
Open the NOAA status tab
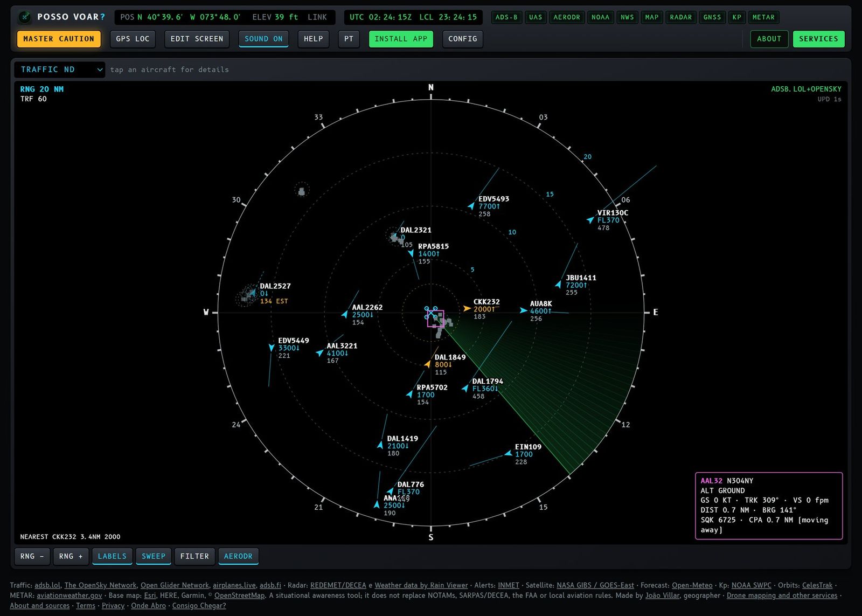coord(600,17)
